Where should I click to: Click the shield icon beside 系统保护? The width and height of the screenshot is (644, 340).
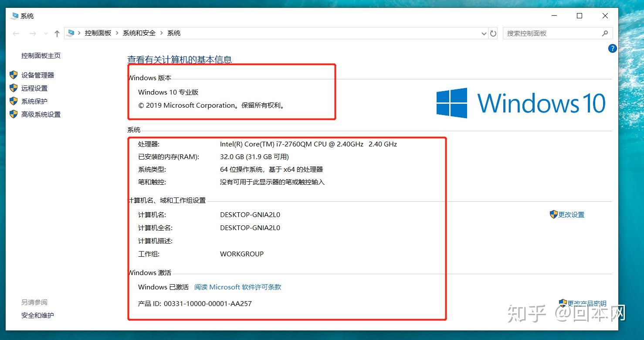pyautogui.click(x=13, y=101)
